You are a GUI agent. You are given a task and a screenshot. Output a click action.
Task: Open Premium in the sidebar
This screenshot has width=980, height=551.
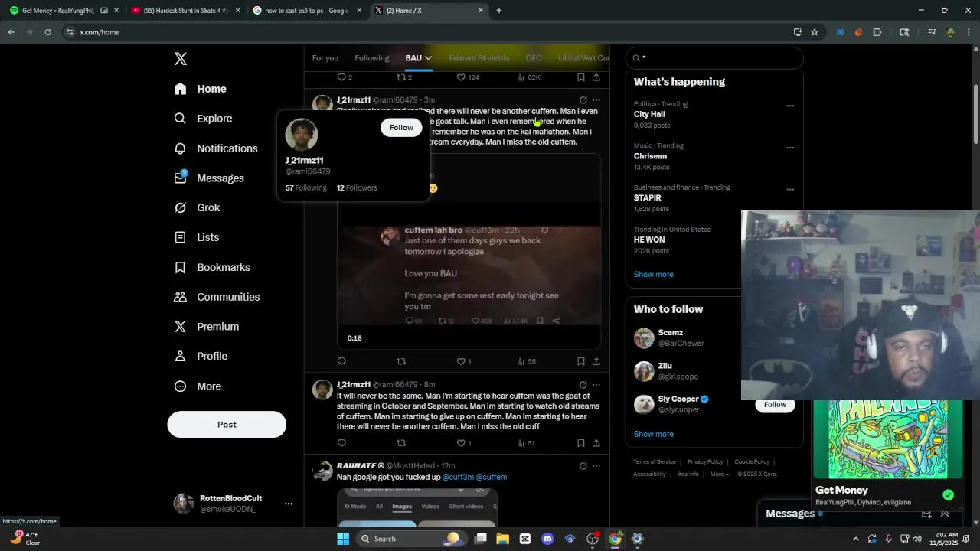[x=207, y=327]
